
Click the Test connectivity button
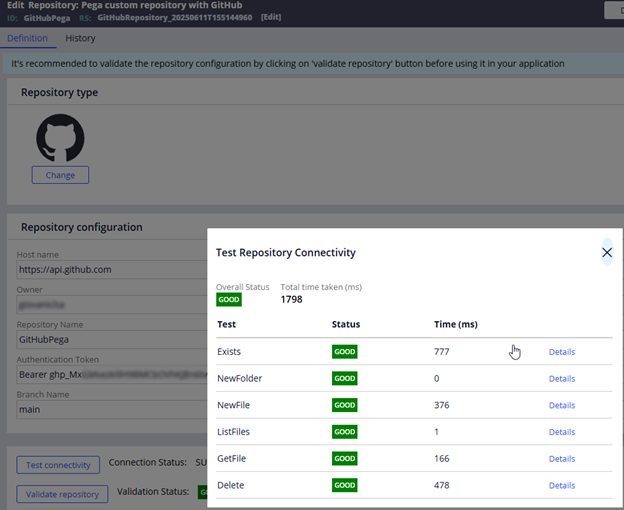(58, 465)
